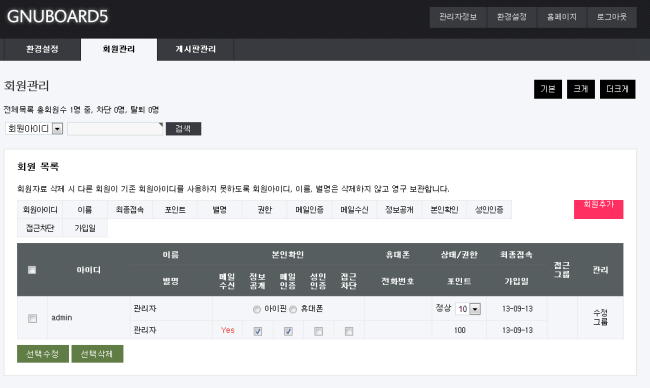This screenshot has width=650, height=388.
Task: Click 정상 status text in admin row
Action: pos(443,308)
